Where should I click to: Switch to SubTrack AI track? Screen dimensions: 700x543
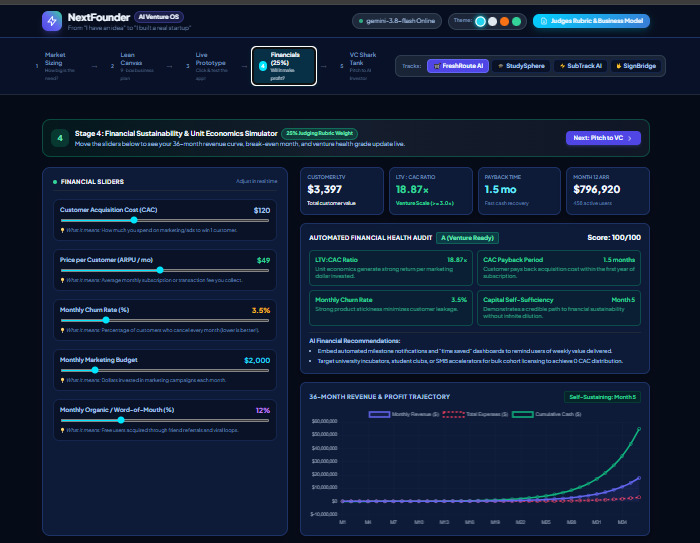[580, 66]
